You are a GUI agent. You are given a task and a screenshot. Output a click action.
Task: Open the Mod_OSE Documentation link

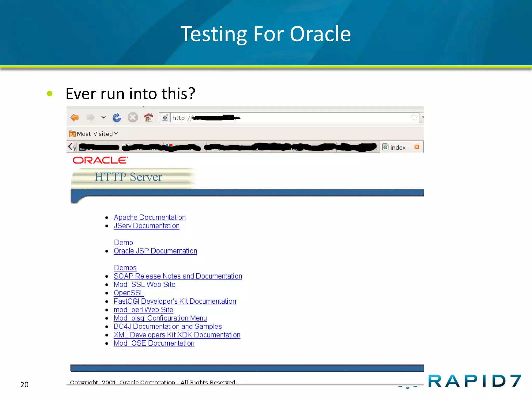[154, 343]
